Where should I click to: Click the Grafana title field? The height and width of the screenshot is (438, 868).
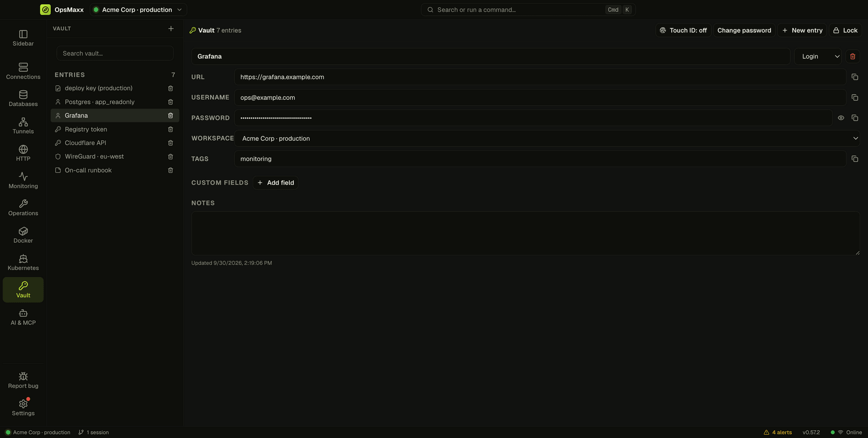(490, 56)
